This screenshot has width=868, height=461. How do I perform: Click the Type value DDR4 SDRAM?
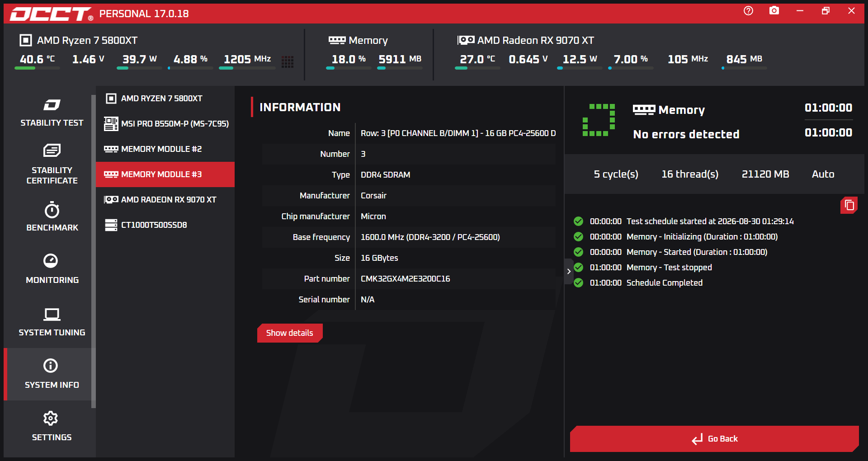[x=385, y=175]
